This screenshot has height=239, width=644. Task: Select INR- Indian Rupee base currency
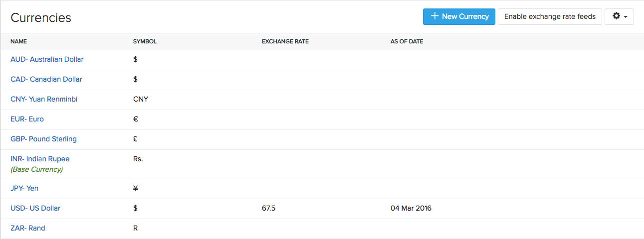[x=40, y=159]
